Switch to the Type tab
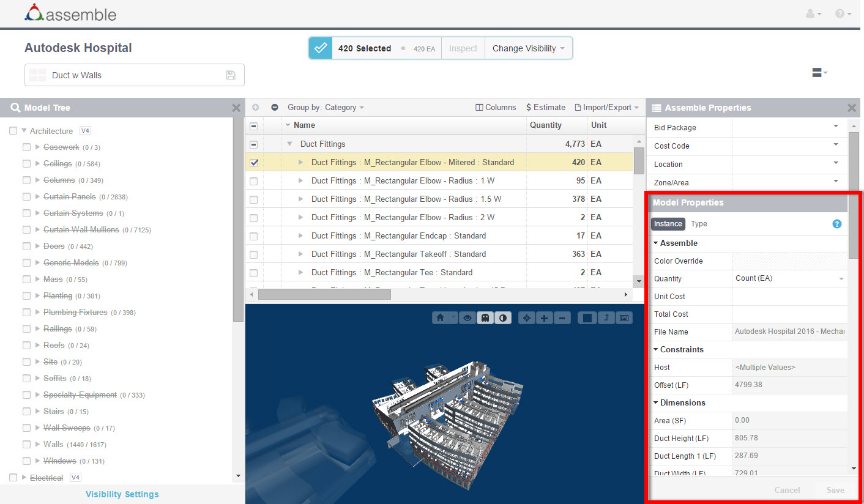This screenshot has width=864, height=504. click(699, 224)
